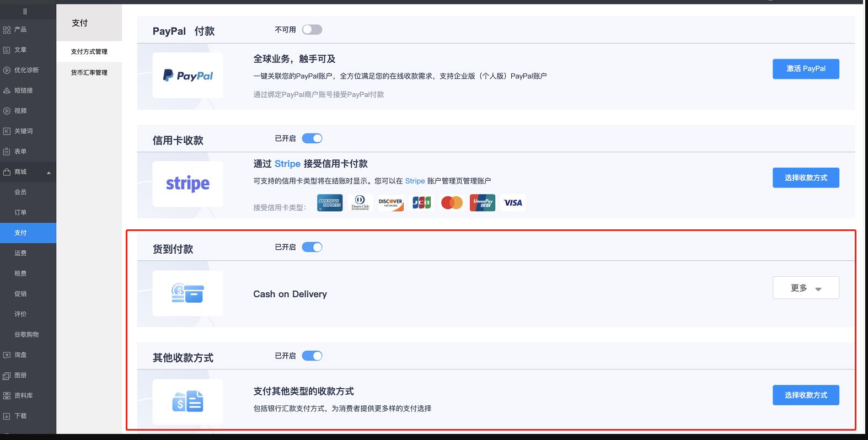The image size is (868, 440).
Task: Click the VISA card icon
Action: [x=513, y=203]
